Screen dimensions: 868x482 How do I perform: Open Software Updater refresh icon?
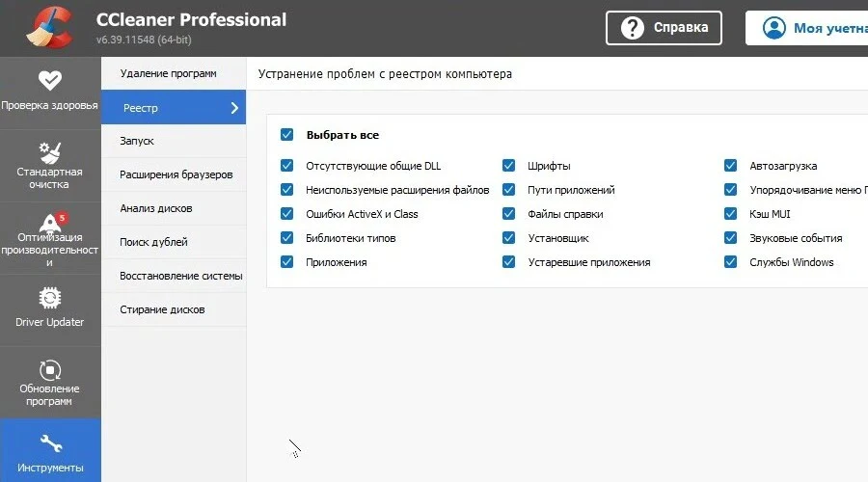click(x=49, y=370)
